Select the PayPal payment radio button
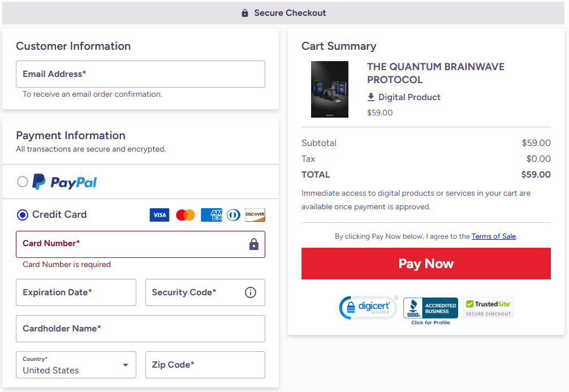Screen dimensions: 569x392 click(x=23, y=182)
